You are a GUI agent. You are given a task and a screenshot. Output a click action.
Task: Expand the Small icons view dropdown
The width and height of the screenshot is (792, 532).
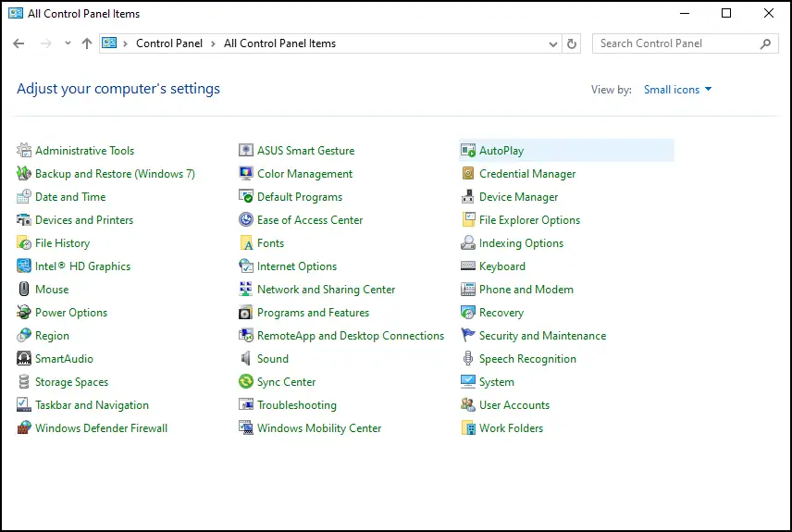677,90
